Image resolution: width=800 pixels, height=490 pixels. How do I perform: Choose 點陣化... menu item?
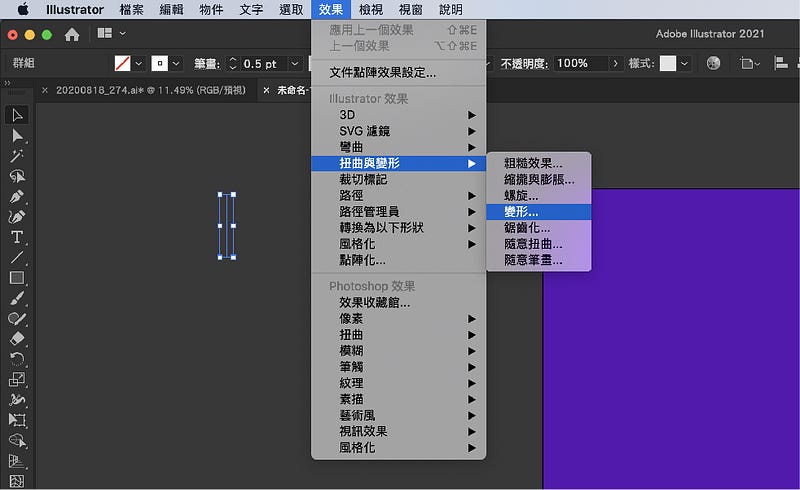pyautogui.click(x=398, y=260)
